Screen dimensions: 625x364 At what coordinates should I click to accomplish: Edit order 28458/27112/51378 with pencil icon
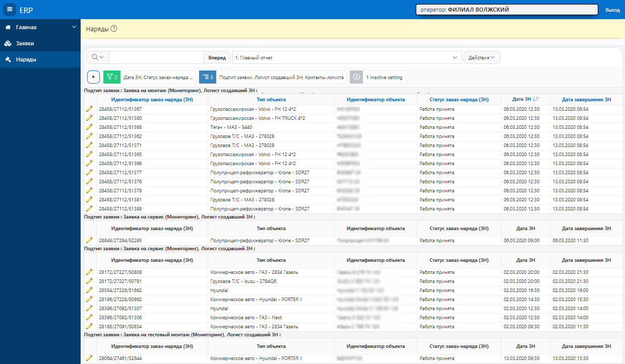[89, 190]
